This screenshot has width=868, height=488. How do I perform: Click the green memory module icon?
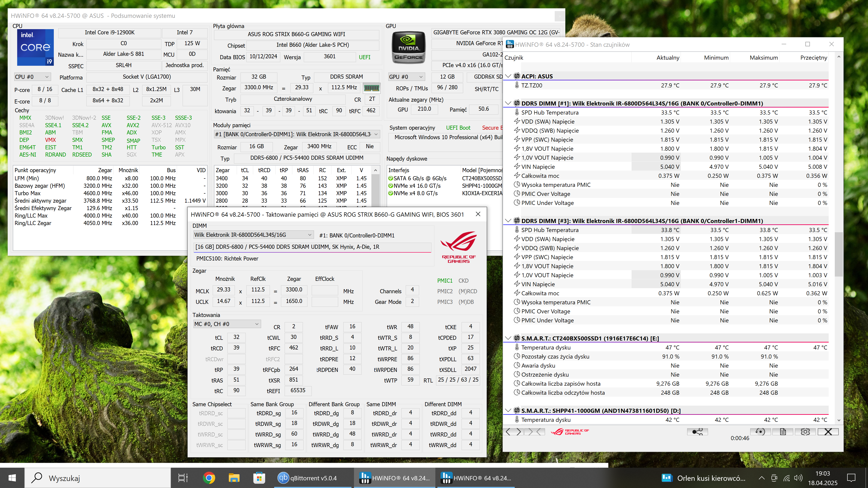point(371,88)
